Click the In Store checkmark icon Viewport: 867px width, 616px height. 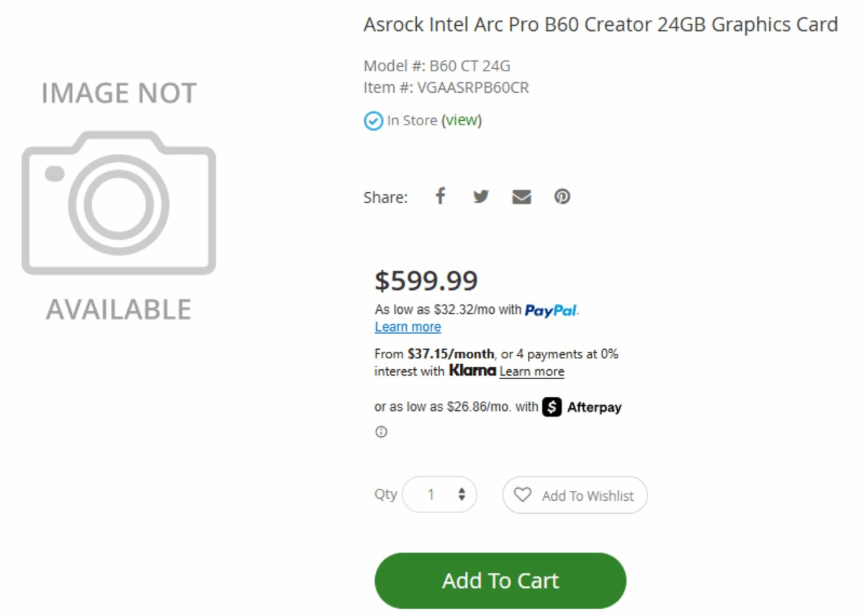373,121
